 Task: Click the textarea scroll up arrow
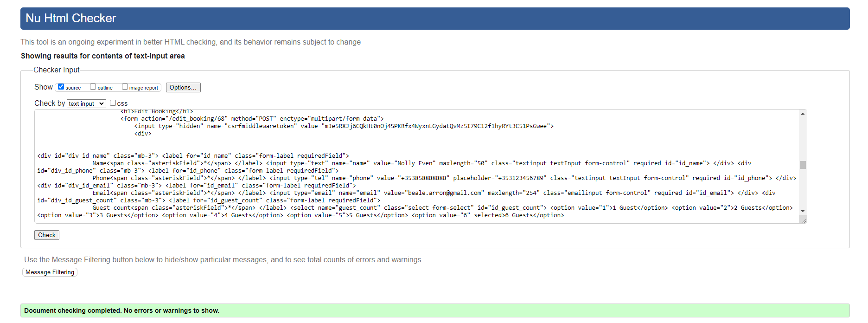(803, 114)
